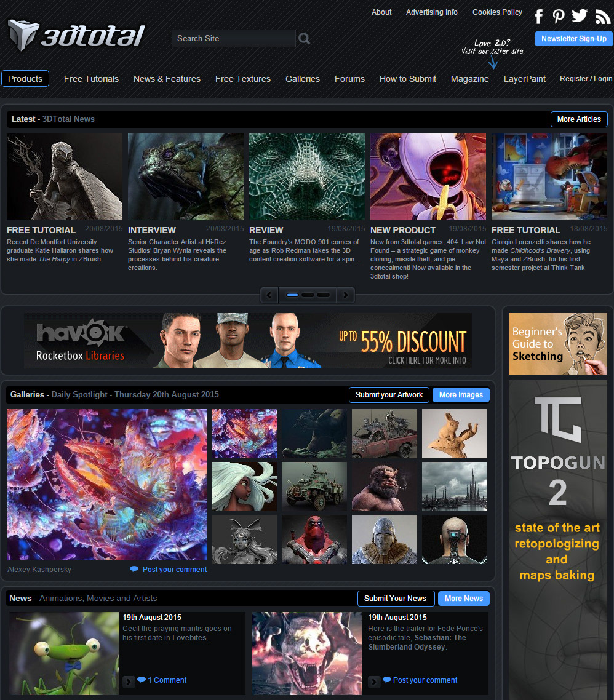The image size is (614, 700).
Task: Click Post your comment under spotlight image
Action: tap(175, 569)
